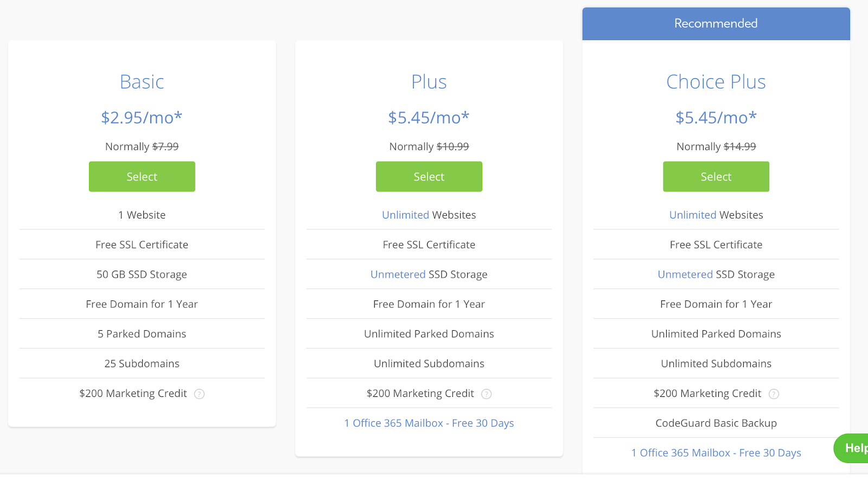Viewport: 868px width, 481px height.
Task: Click Unlimited Subdomains in Choice Plus plan
Action: [716, 364]
